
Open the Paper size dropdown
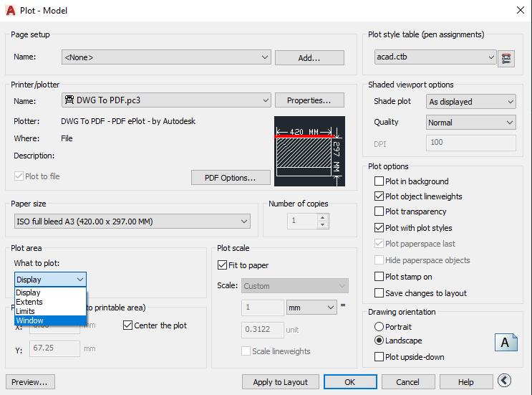(x=132, y=222)
